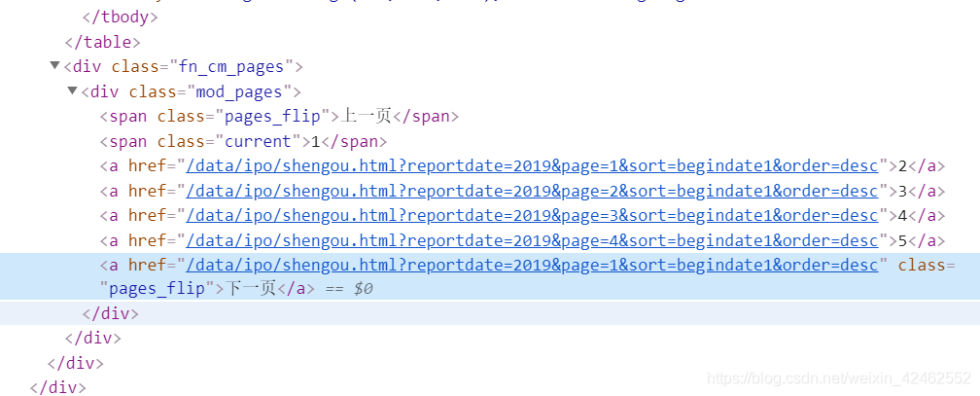Click the "fn_cm_pages" class attribute value
The image size is (980, 396).
click(x=231, y=66)
